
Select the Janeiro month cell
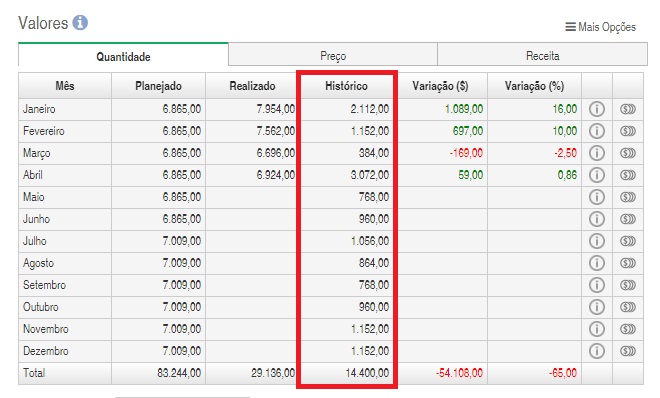(x=65, y=109)
